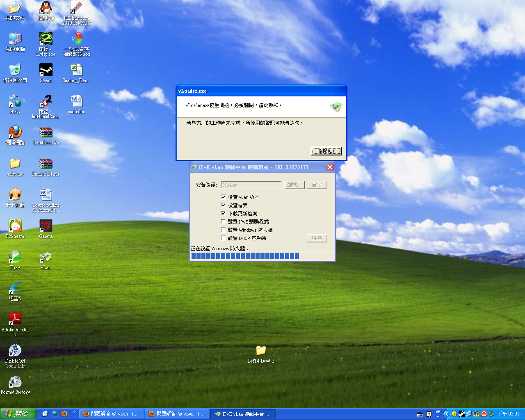Click the PPStream desktop icon

click(15, 226)
